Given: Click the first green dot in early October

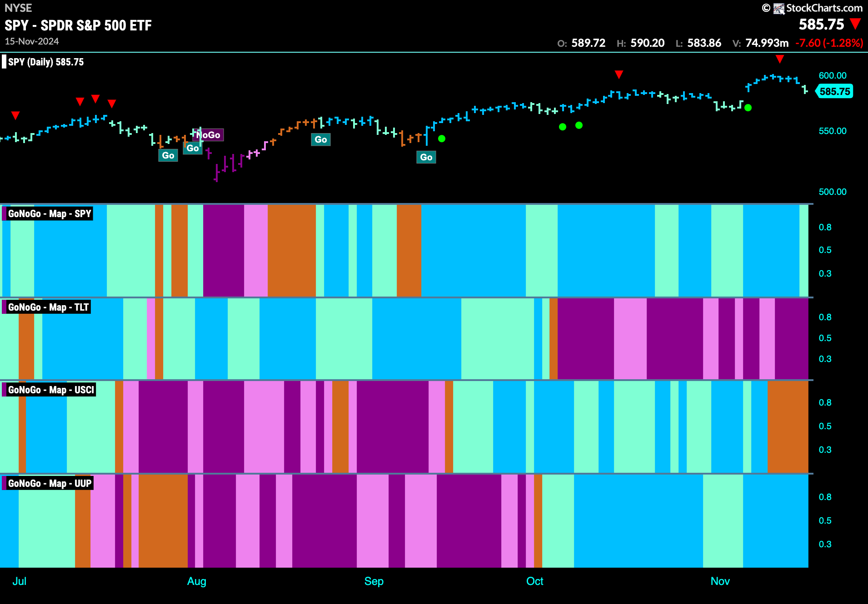Looking at the screenshot, I should click(x=563, y=127).
